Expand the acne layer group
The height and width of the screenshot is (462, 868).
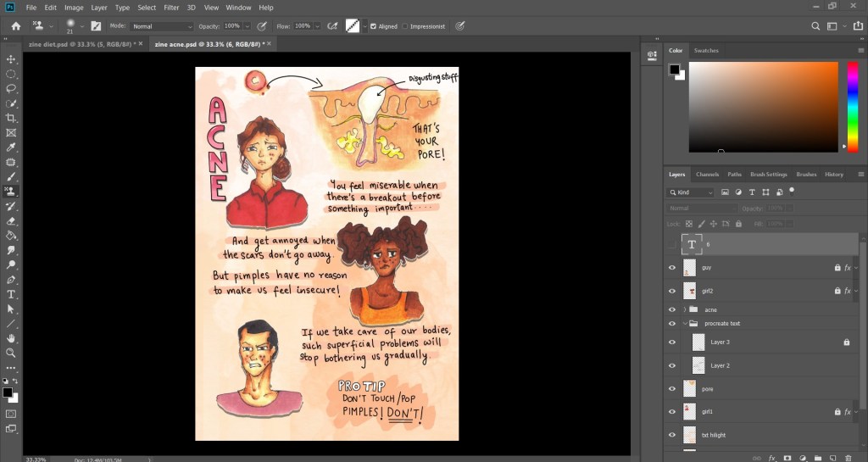click(684, 309)
